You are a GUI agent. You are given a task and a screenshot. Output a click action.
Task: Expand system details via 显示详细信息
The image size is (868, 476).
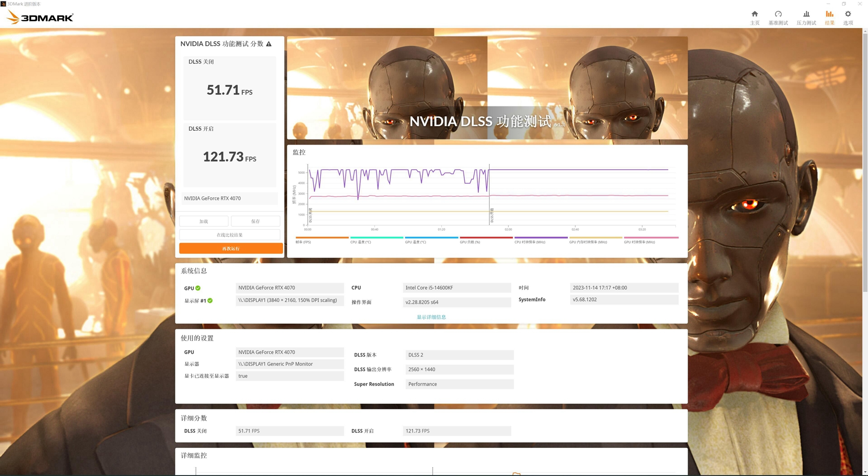pos(431,317)
